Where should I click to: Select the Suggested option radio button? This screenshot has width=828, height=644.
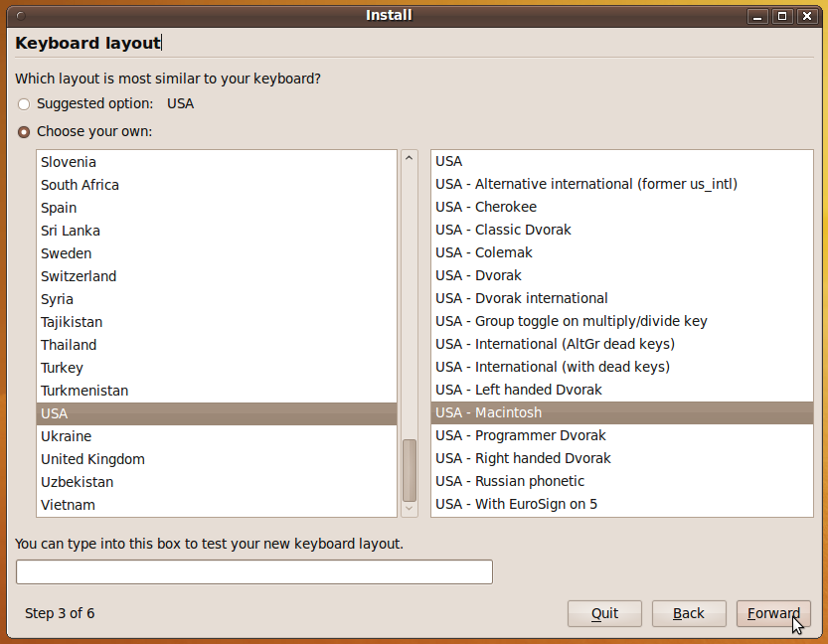(x=24, y=104)
